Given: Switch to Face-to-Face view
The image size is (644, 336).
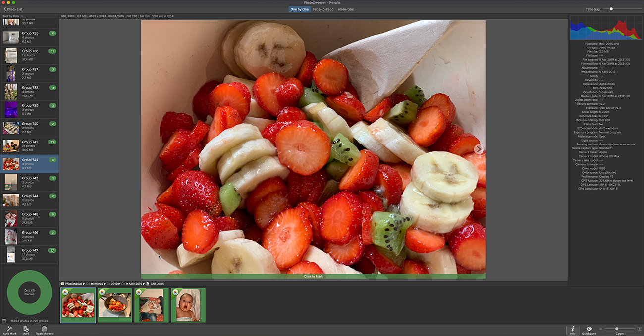Looking at the screenshot, I should coord(323,9).
